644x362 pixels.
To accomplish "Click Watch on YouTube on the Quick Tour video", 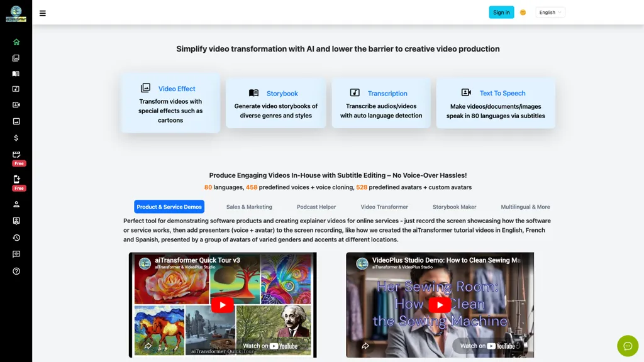I will click(270, 346).
